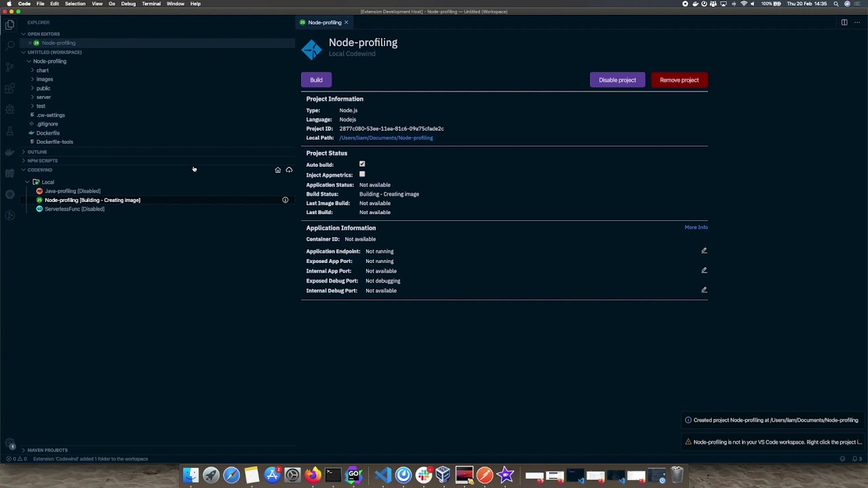Image resolution: width=868 pixels, height=488 pixels.
Task: Edit the Internal Debug Port with pencil icon
Action: [x=704, y=290]
